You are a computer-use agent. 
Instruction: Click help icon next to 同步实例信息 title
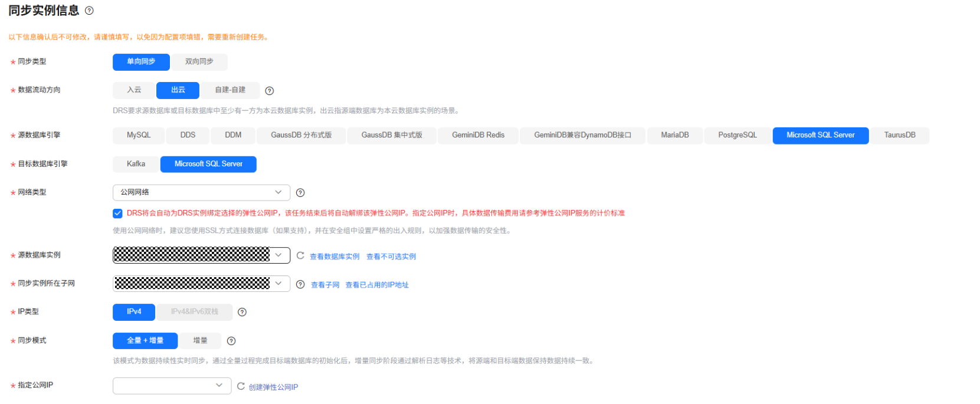point(89,11)
